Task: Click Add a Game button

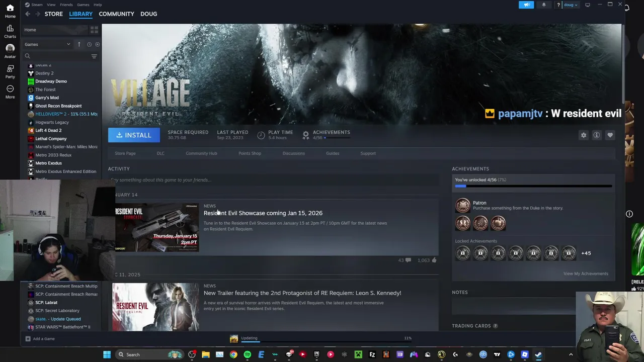Action: (40, 339)
